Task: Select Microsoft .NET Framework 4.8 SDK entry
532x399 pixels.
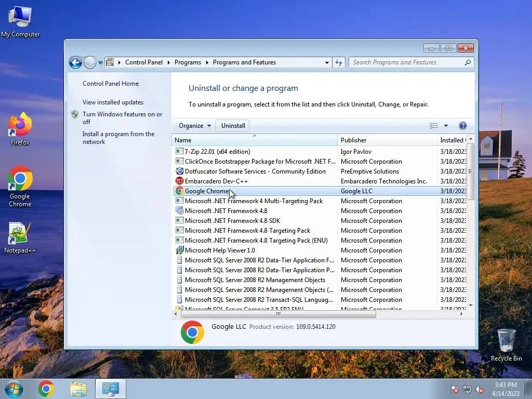Action: (x=232, y=220)
